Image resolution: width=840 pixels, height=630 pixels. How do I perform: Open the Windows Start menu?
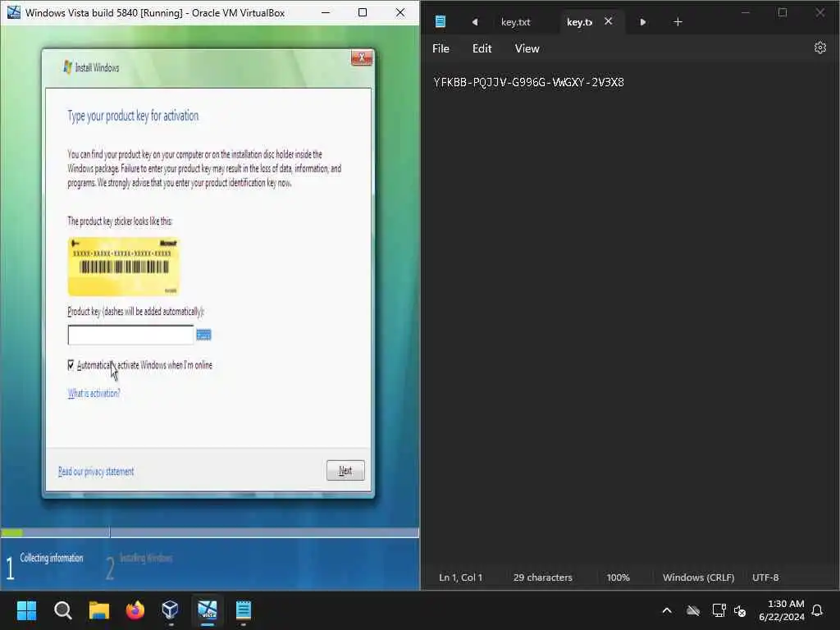27,610
